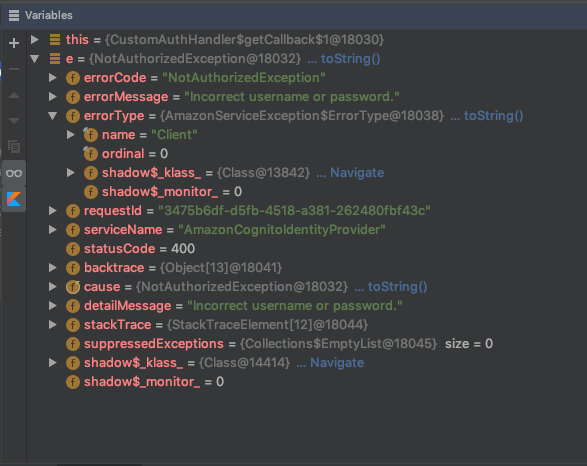This screenshot has height=466, width=587.
Task: Click the 'e' variable list icon
Action: pos(55,58)
